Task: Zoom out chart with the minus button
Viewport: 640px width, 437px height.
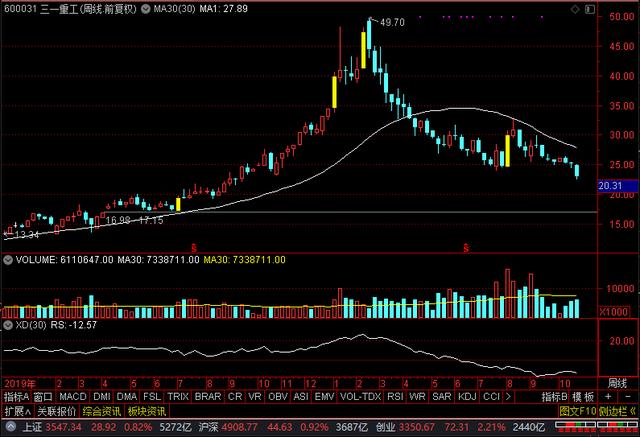Action: [628, 397]
